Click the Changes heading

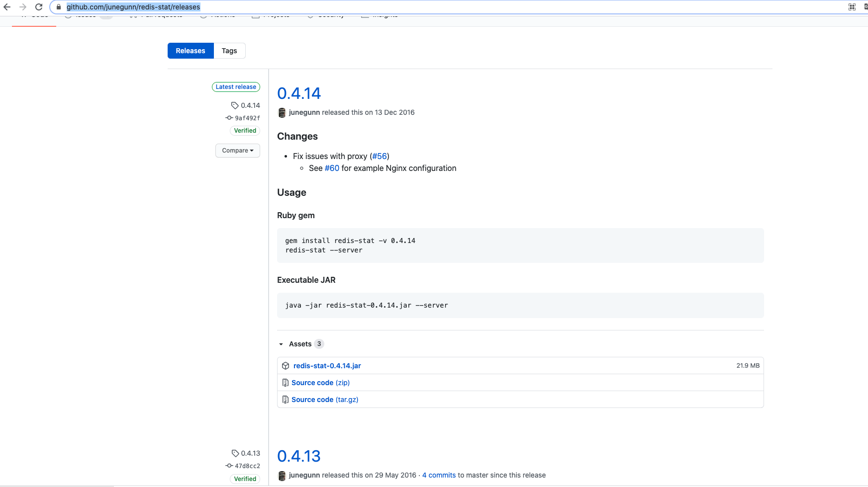[x=297, y=136]
